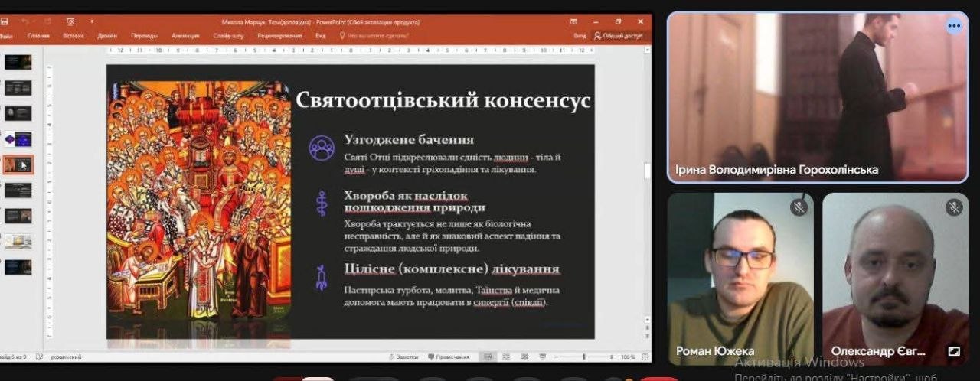
Task: Toggle the Примечания comments pane button
Action: 449,357
